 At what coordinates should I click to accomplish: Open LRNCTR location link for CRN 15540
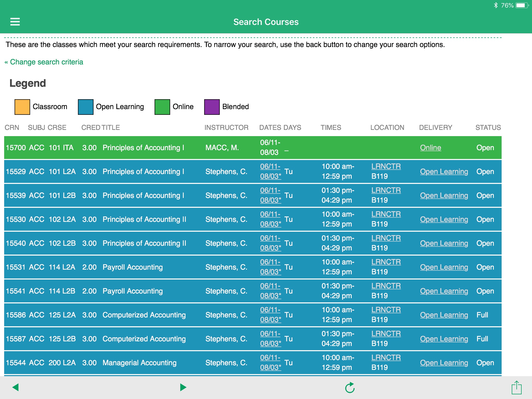tap(386, 238)
